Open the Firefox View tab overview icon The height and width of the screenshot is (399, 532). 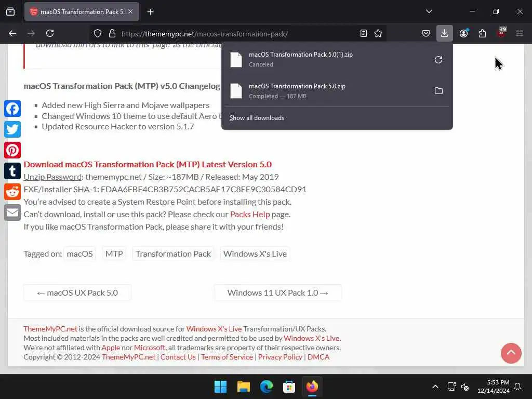click(10, 11)
